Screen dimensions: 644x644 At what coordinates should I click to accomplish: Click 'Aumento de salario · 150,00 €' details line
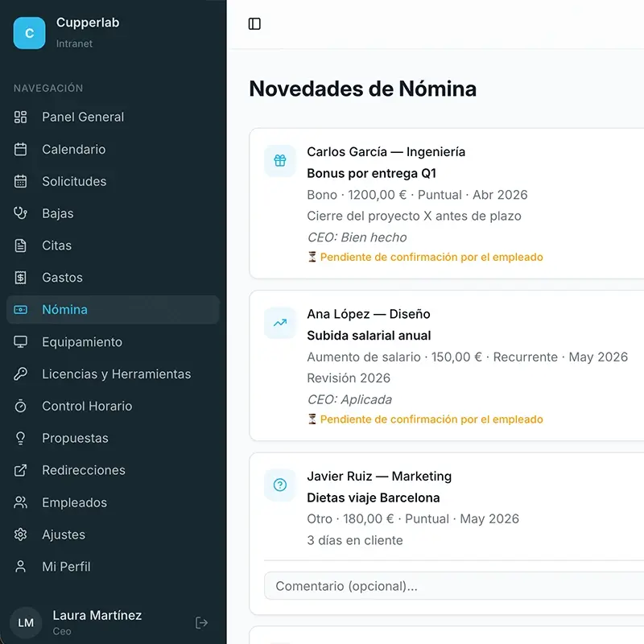coord(468,357)
